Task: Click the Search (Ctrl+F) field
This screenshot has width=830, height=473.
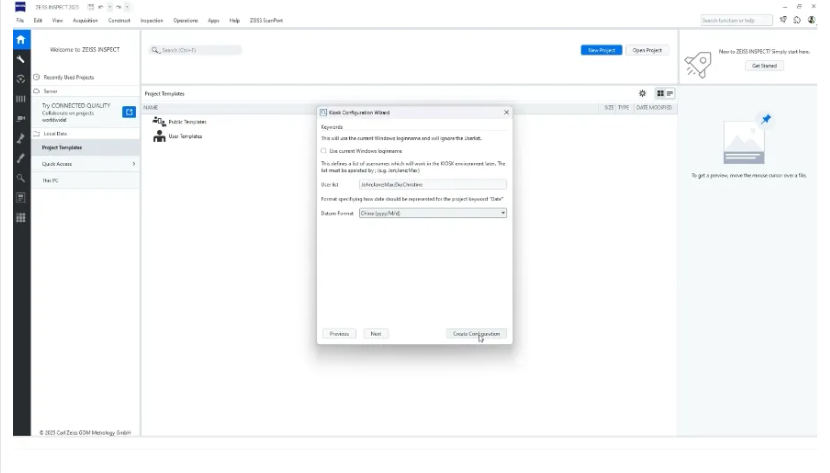Action: tap(195, 50)
